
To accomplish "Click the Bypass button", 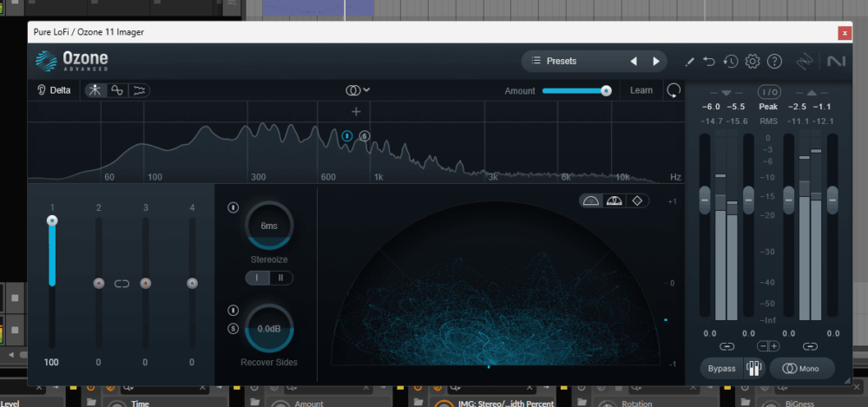I will point(722,369).
